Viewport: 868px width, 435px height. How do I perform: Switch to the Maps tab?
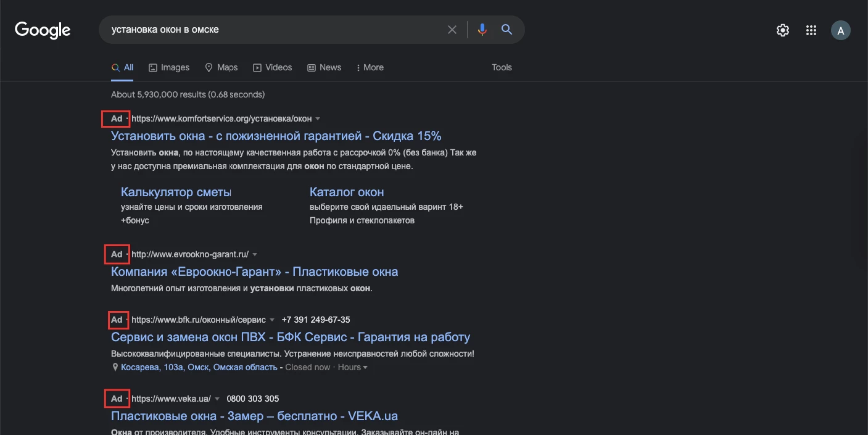[221, 67]
